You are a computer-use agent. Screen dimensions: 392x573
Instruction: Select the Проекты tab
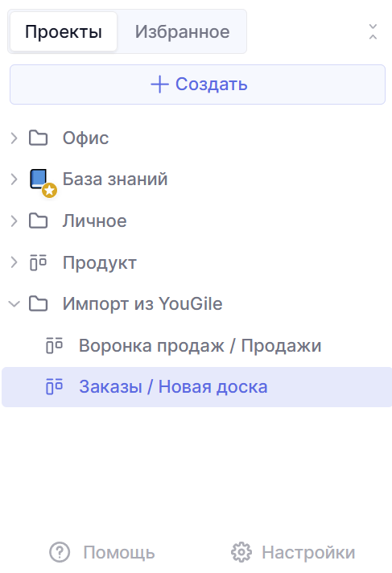pos(64,32)
